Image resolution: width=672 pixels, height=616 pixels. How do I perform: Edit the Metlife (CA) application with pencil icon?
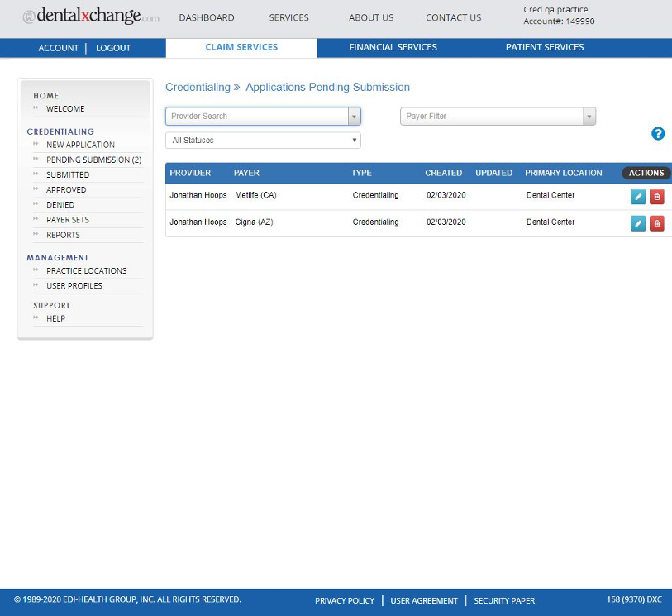(638, 197)
